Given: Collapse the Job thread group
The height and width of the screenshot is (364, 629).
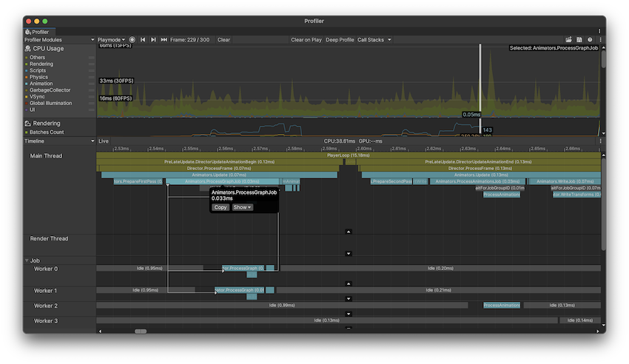Looking at the screenshot, I should 27,260.
